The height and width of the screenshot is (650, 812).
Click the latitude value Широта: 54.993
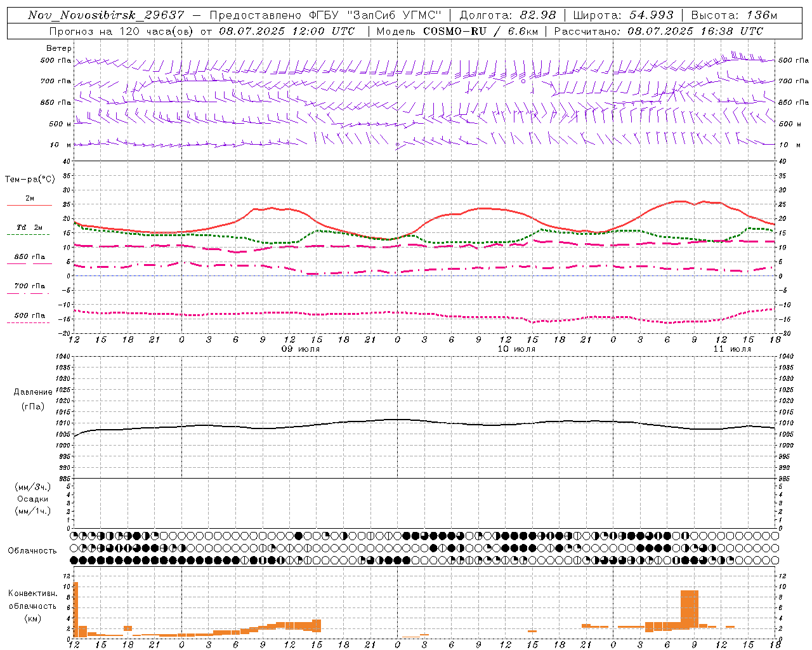coord(623,15)
